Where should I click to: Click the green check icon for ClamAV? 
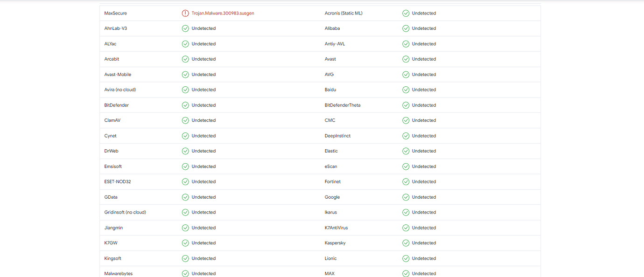185,120
